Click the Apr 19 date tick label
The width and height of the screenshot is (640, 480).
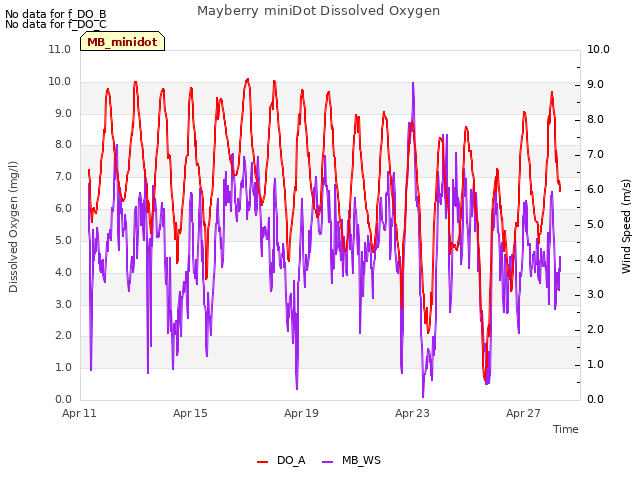tap(301, 413)
